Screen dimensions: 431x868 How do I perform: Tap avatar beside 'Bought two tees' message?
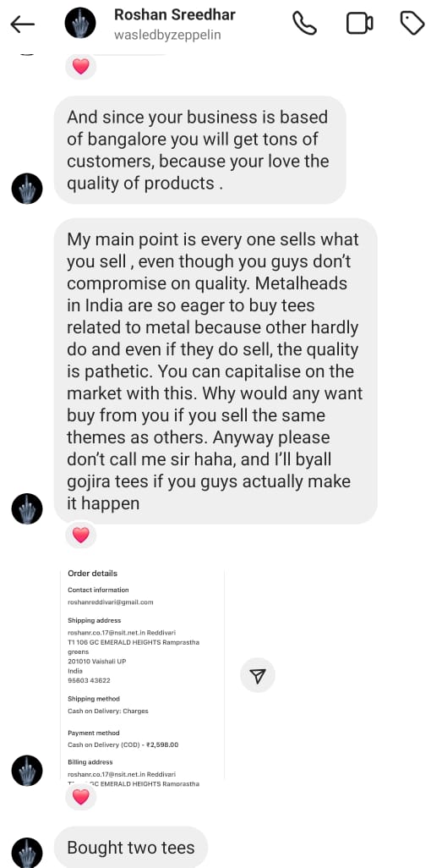27,853
